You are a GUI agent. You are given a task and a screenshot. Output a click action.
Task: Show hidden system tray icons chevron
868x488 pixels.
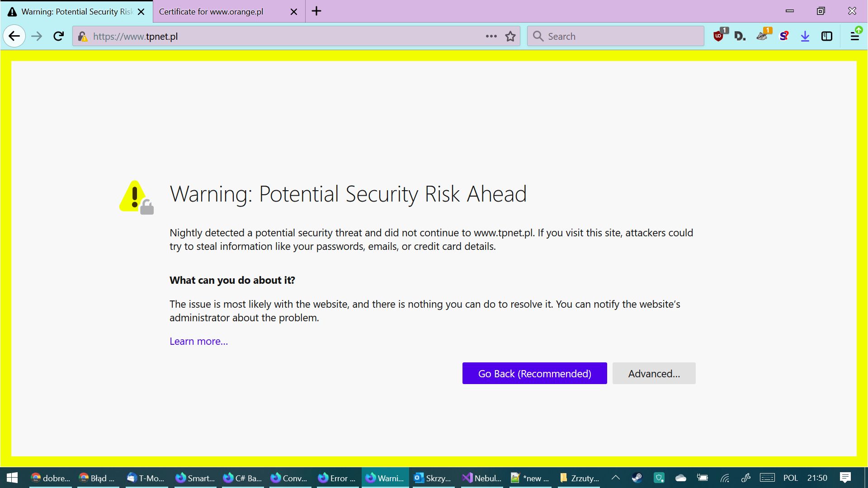click(615, 478)
